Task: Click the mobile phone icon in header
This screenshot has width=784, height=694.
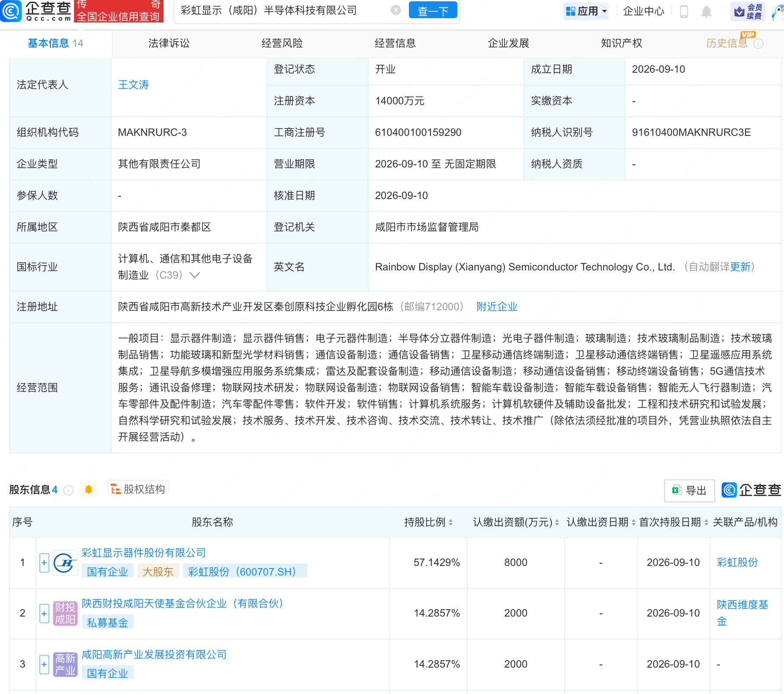Action: pos(684,11)
